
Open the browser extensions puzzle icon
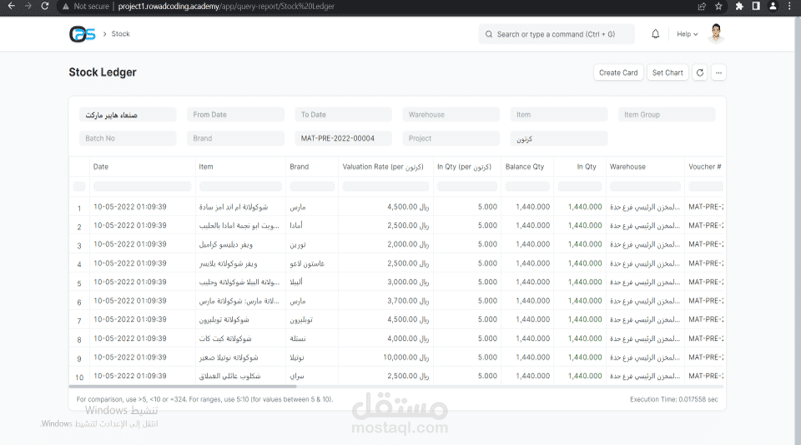[739, 6]
